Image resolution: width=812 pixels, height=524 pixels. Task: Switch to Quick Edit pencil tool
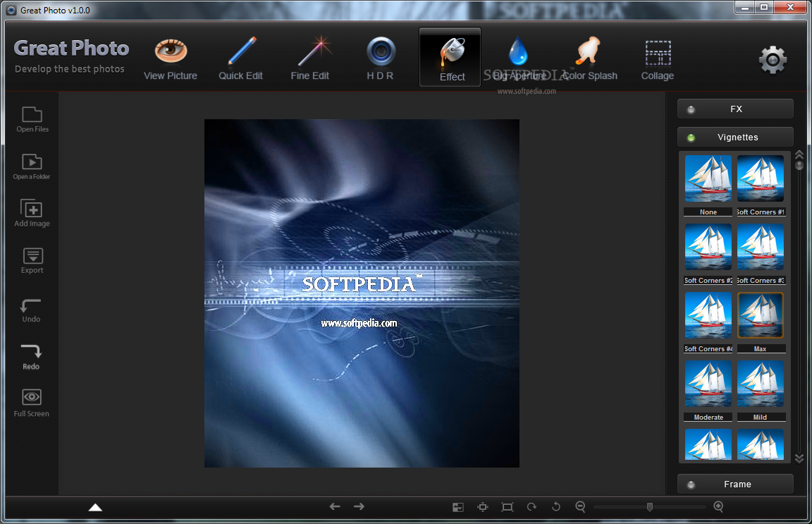pos(241,59)
